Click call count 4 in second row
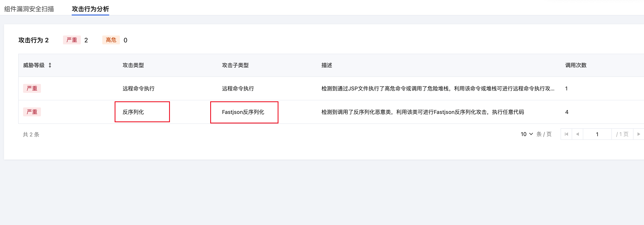This screenshot has width=644, height=225. 567,112
